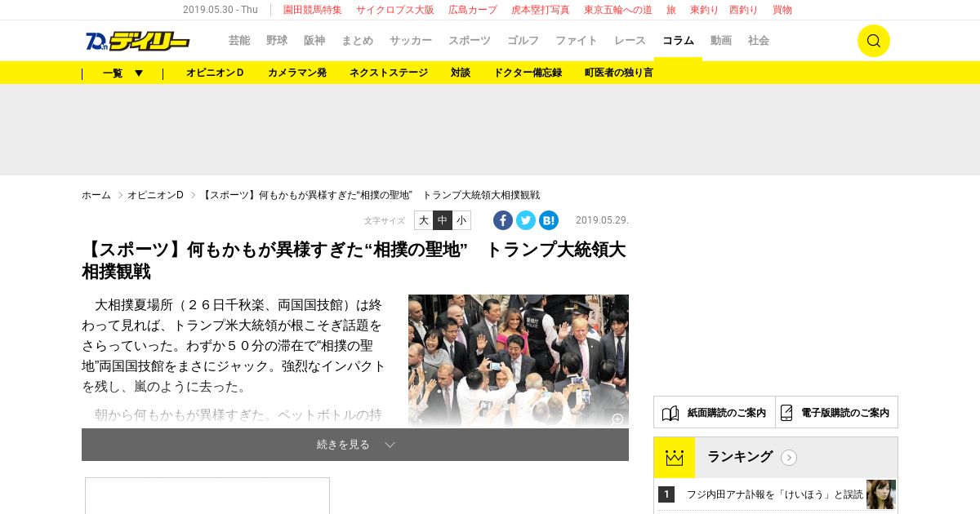Open 東釣り top link
980x514 pixels.
(x=705, y=10)
